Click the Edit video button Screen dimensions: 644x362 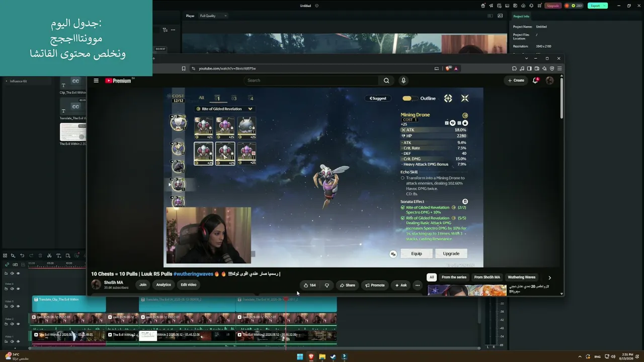tap(189, 285)
